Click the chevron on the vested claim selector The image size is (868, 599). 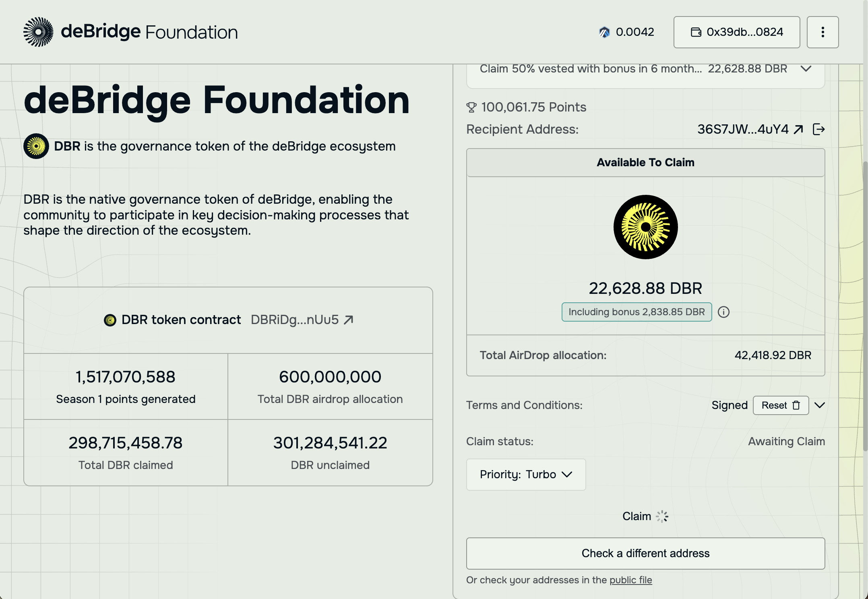(806, 69)
